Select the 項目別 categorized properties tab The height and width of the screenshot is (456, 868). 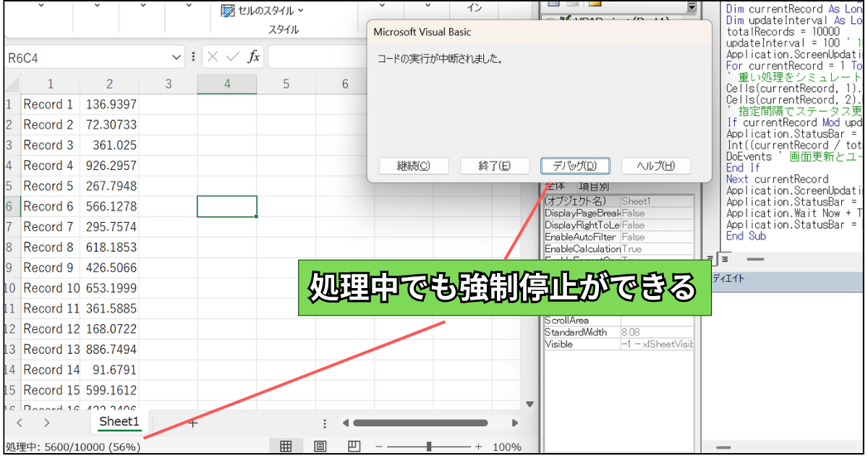pyautogui.click(x=593, y=187)
